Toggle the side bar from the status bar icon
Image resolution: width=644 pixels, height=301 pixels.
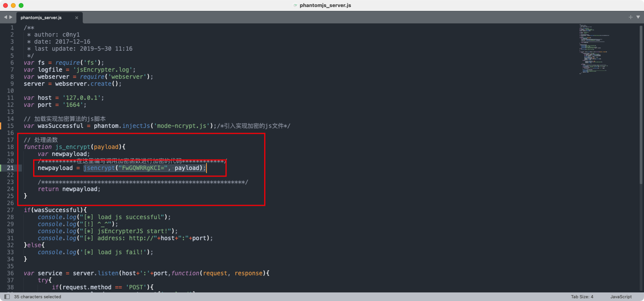click(x=7, y=297)
